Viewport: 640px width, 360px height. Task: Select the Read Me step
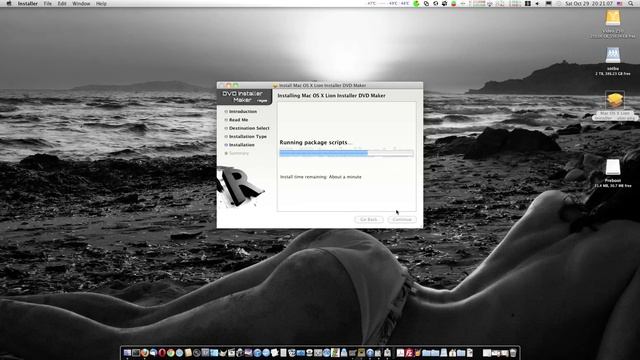(x=238, y=120)
